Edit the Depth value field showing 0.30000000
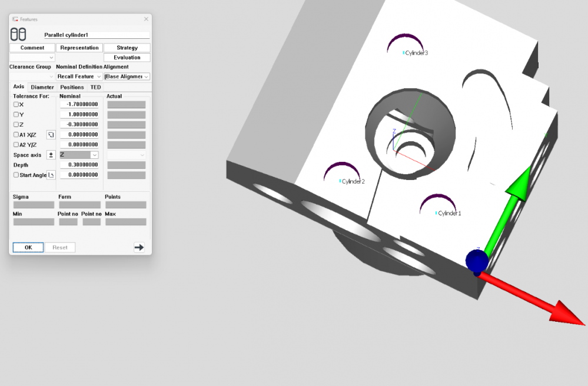The width and height of the screenshot is (588, 386). click(x=78, y=164)
